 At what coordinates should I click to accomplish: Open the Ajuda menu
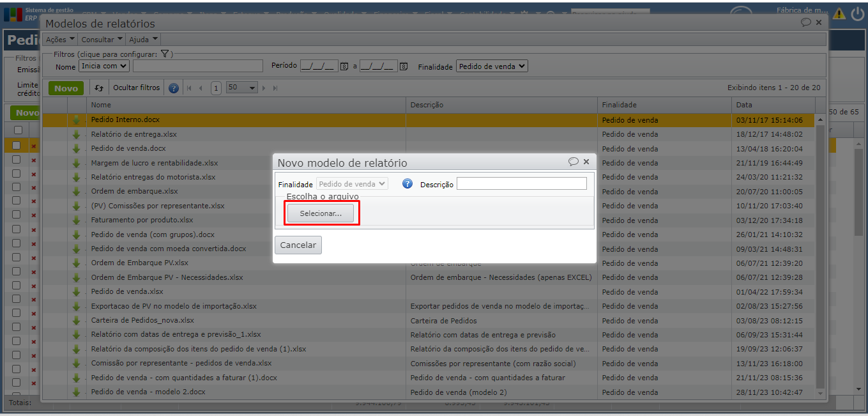[x=143, y=40]
